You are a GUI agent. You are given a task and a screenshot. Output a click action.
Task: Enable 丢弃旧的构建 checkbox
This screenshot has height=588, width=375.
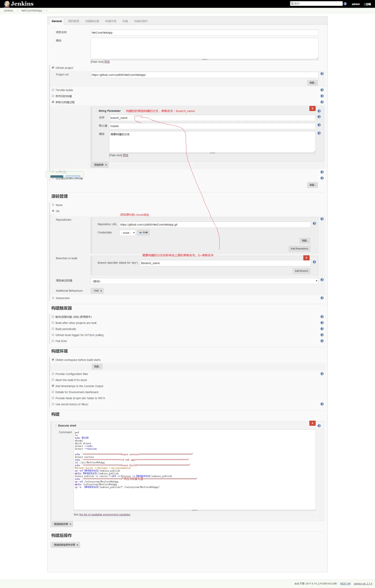coord(53,96)
